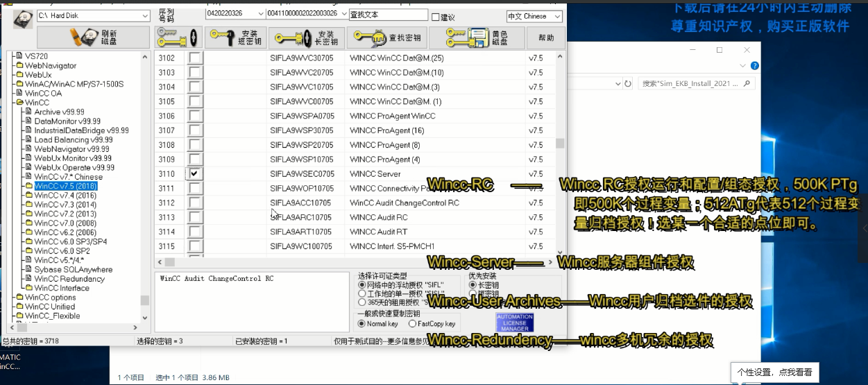This screenshot has width=868, height=385.
Task: Check row 3102 checkbox
Action: coord(195,58)
